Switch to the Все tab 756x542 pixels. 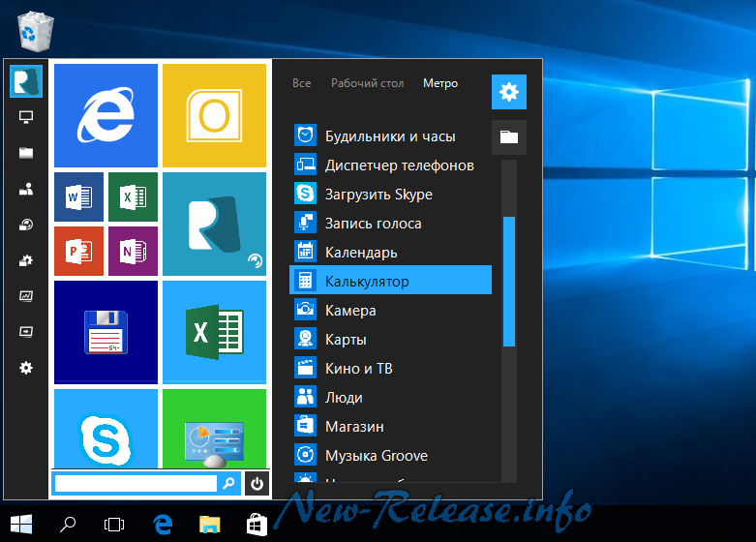pyautogui.click(x=301, y=83)
